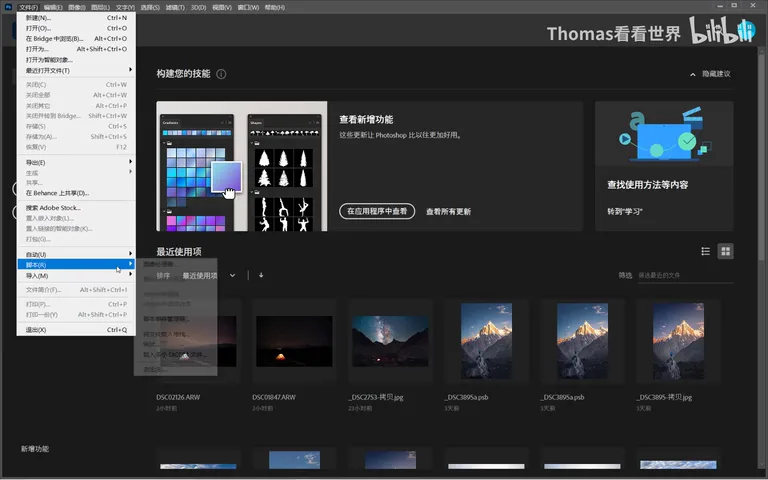
Task: Click the 查看新增功能 heading
Action: (366, 120)
